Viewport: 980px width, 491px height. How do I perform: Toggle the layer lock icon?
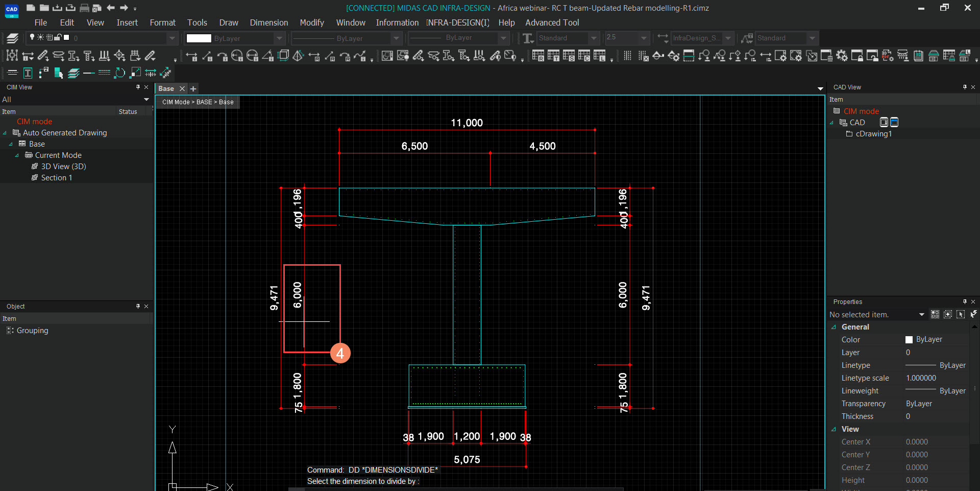pyautogui.click(x=58, y=38)
